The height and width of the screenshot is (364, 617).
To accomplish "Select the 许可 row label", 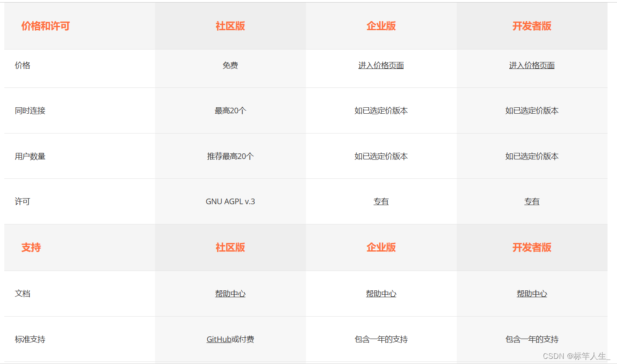I will [x=22, y=201].
